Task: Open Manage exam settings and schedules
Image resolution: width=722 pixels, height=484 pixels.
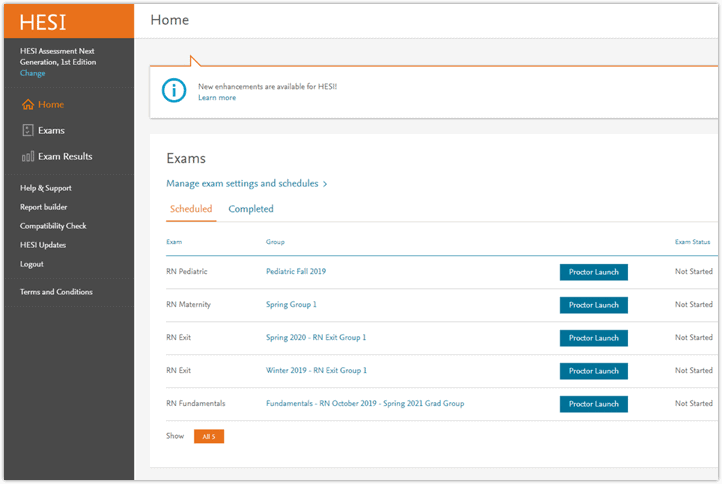Action: click(246, 184)
